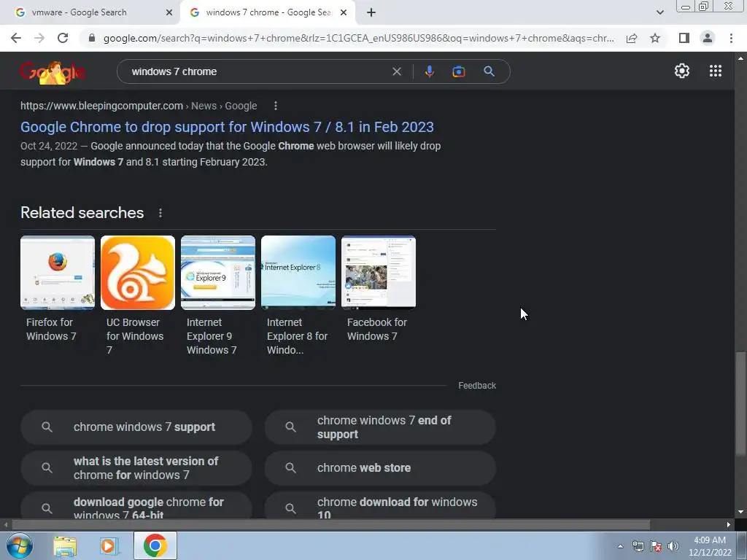The height and width of the screenshot is (560, 747).
Task: Open the taskbar clock and date
Action: tap(710, 546)
